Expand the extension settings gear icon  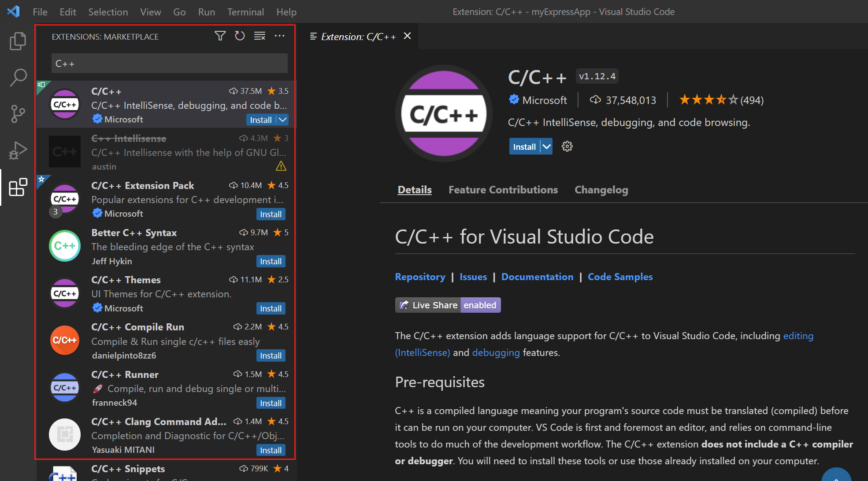tap(566, 146)
